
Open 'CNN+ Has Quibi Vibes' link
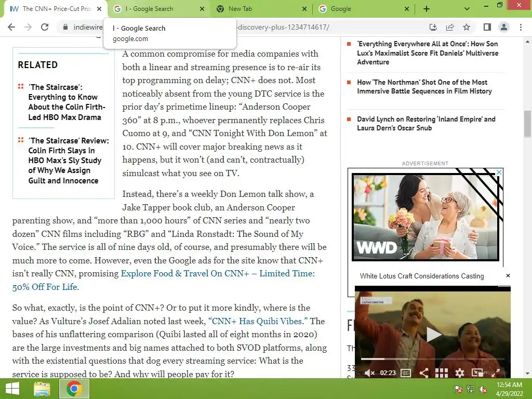tap(258, 321)
